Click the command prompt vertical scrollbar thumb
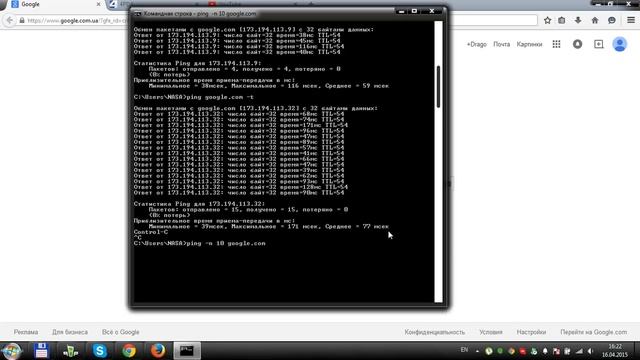 click(x=438, y=87)
